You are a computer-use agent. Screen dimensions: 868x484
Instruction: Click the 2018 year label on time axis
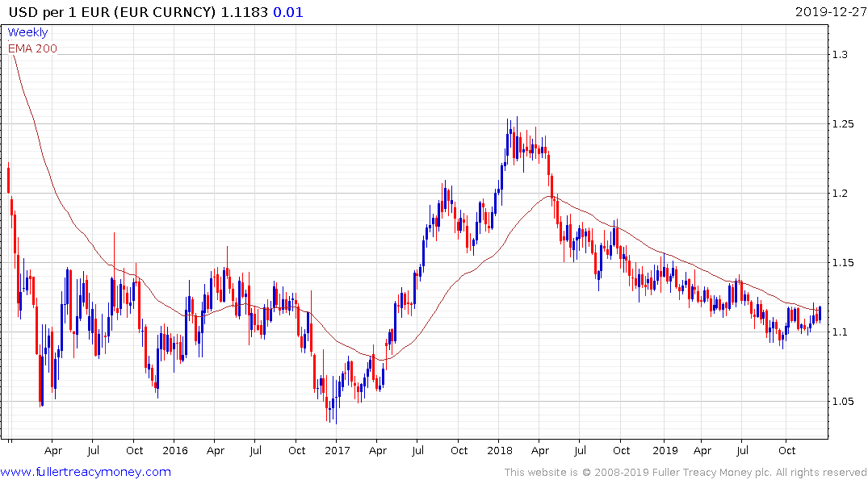click(499, 450)
